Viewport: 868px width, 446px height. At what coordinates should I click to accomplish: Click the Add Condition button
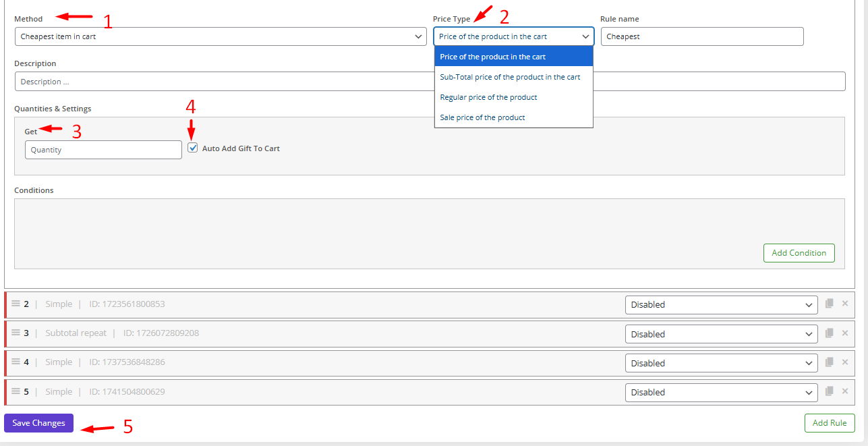point(799,253)
